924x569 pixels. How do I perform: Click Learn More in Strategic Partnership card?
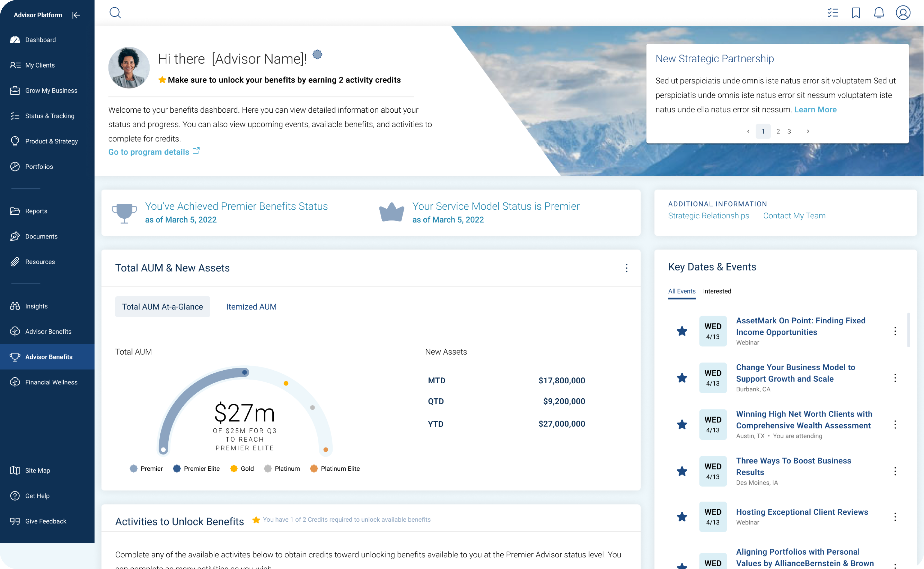click(x=815, y=110)
